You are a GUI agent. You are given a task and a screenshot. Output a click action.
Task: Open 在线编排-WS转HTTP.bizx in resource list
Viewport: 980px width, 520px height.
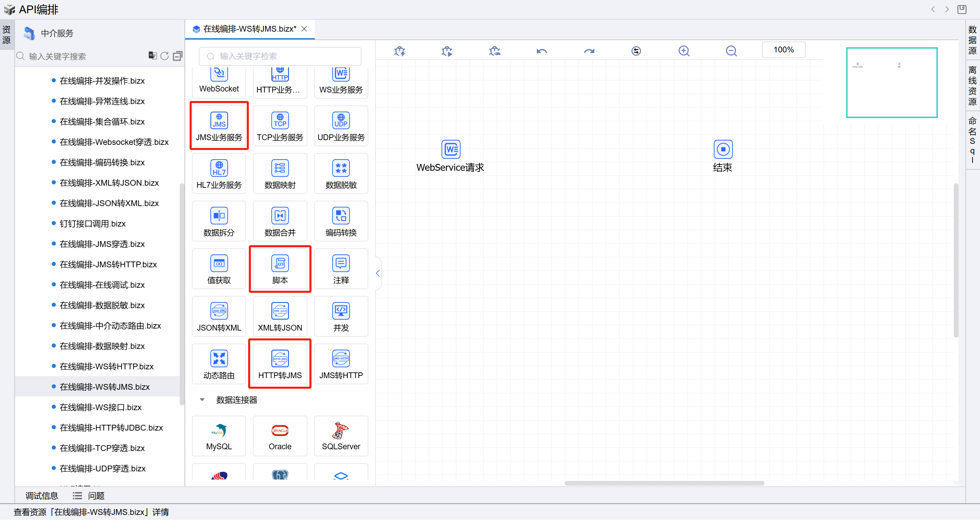(107, 366)
